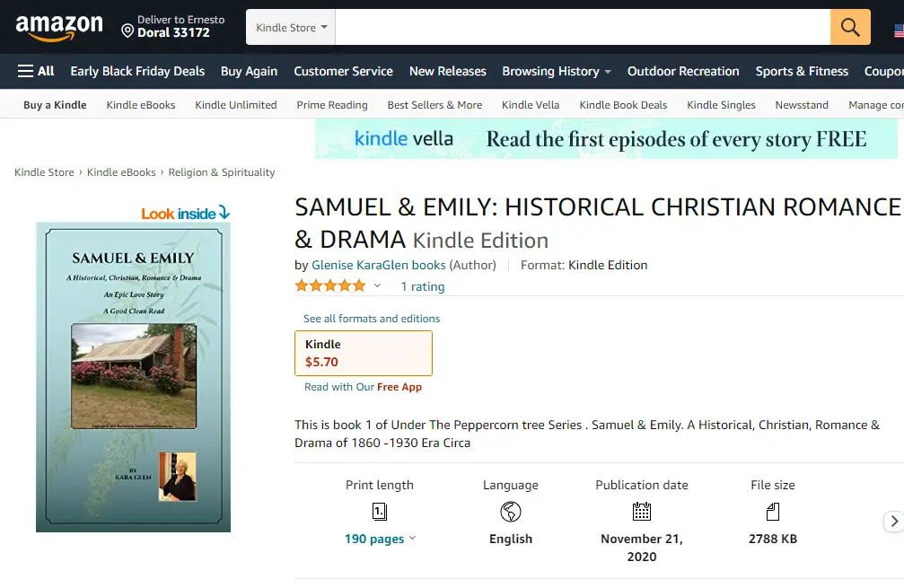Click the Amazon logo
This screenshot has width=904, height=588.
59,28
